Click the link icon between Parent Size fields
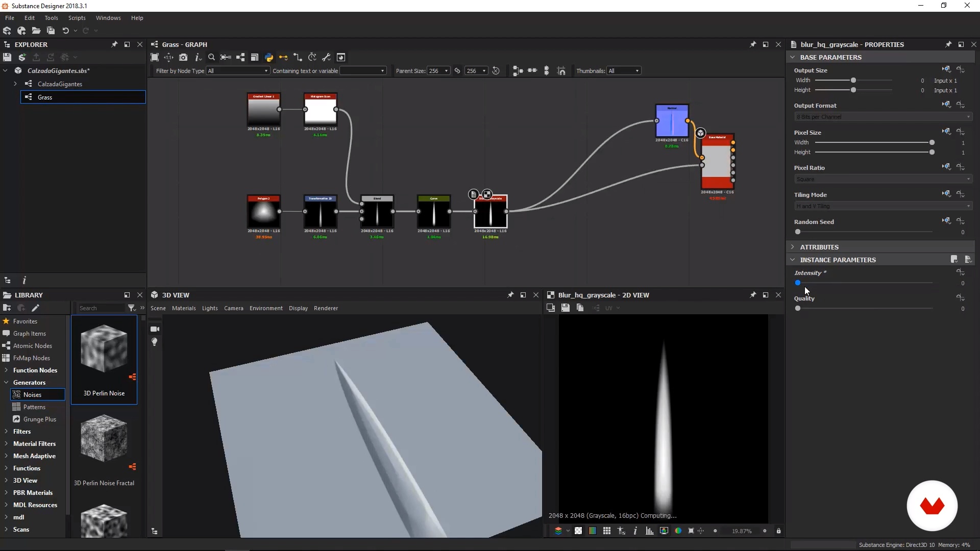Image resolution: width=980 pixels, height=551 pixels. (457, 71)
